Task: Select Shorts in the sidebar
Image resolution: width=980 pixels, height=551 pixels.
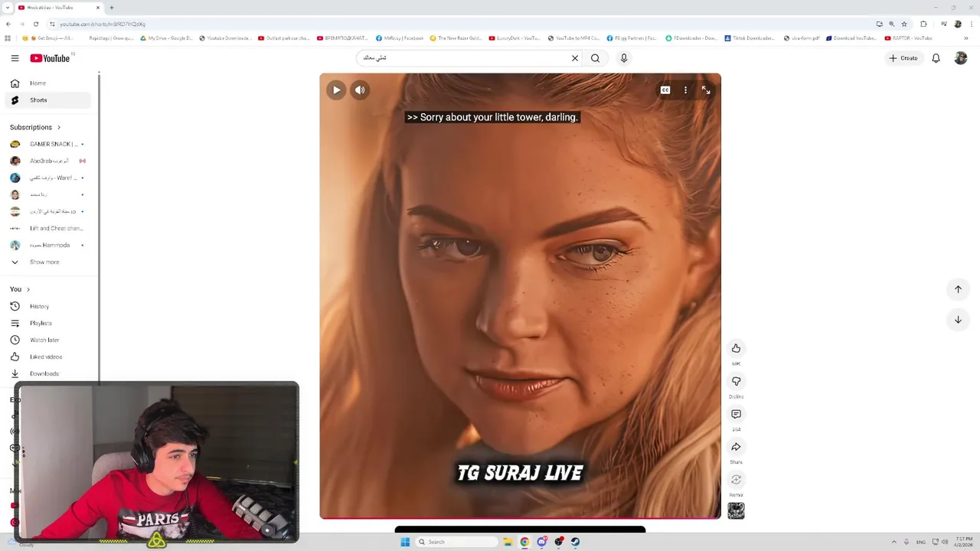Action: pos(47,100)
